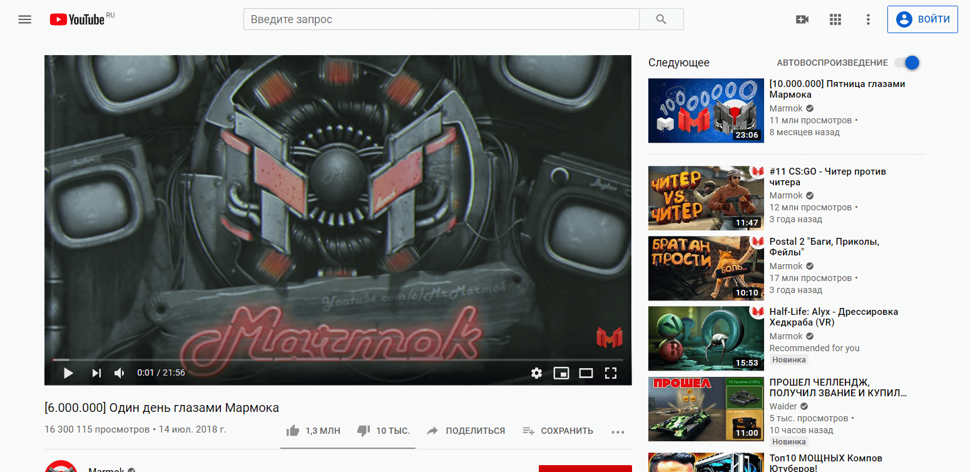Open the YouTube apps grid
This screenshot has width=980, height=472.
click(835, 19)
